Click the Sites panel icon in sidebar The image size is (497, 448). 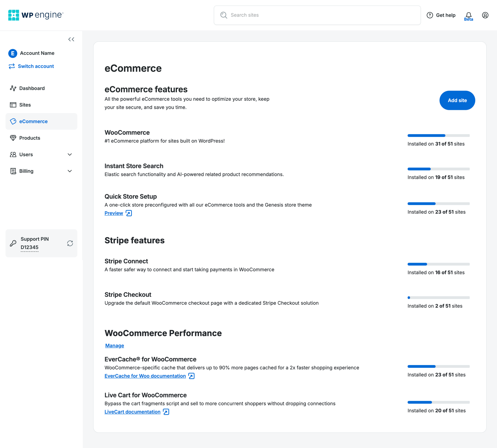pos(13,105)
